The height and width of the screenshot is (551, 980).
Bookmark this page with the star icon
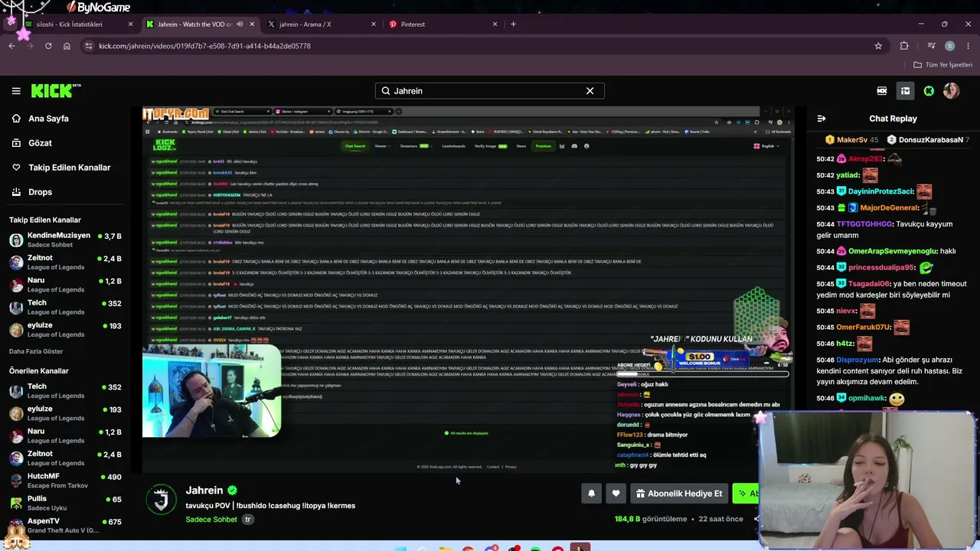(x=878, y=46)
